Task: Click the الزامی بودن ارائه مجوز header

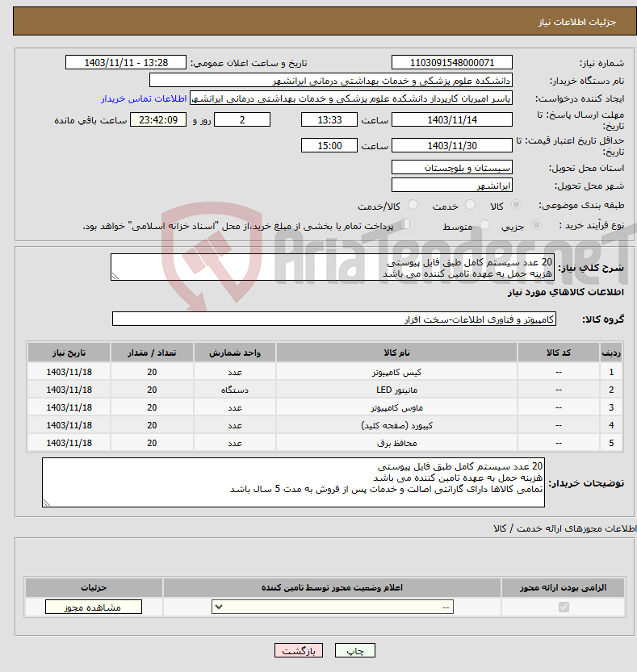Action: [563, 587]
